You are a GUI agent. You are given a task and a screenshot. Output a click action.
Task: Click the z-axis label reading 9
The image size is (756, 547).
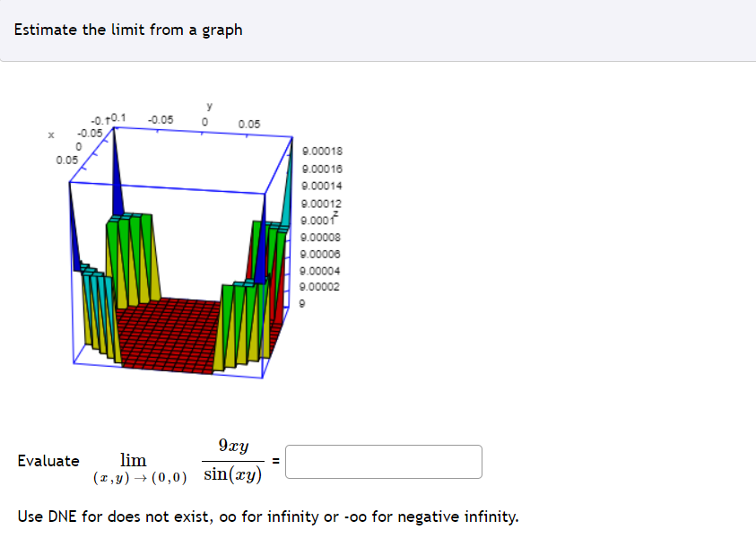pos(302,304)
